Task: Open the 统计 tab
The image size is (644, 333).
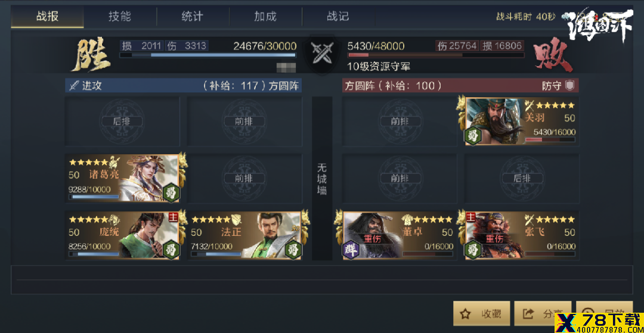Action: coord(193,17)
